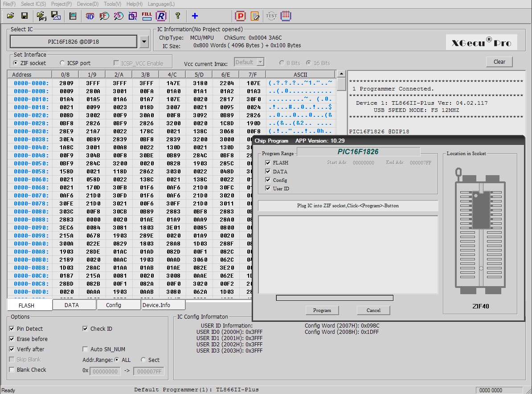Click the chip ID check icon
The height and width of the screenshot is (394, 532).
(x=90, y=16)
